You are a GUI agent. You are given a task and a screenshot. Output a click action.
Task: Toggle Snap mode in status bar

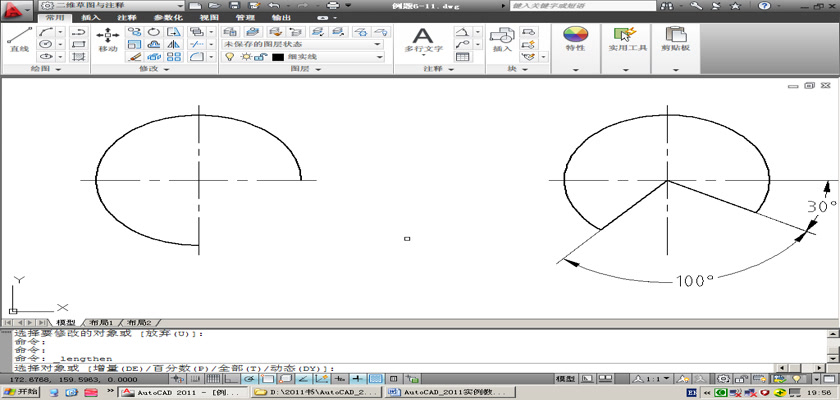tap(195, 379)
